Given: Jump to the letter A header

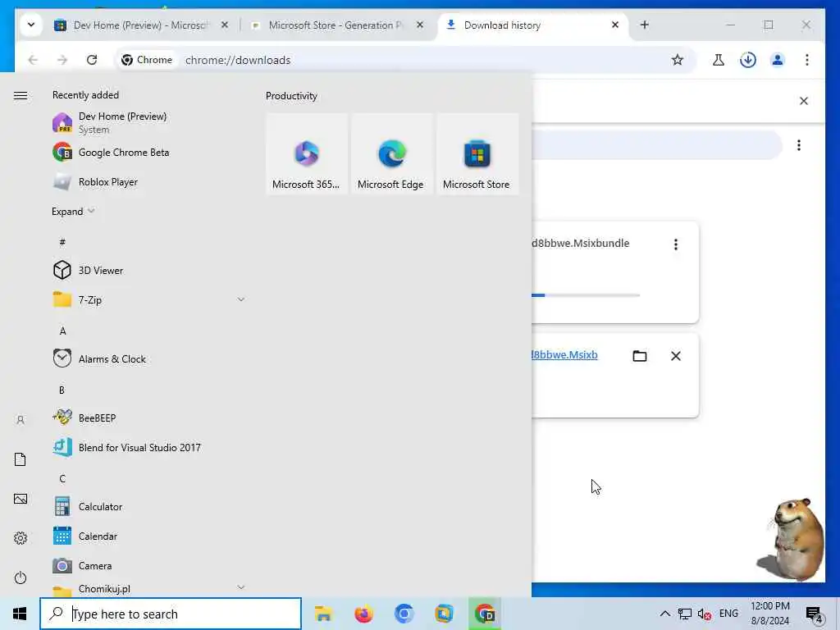Looking at the screenshot, I should pyautogui.click(x=62, y=331).
